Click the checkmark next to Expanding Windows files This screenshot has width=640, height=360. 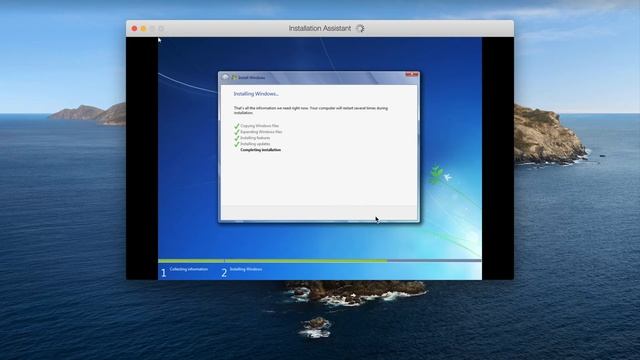point(237,132)
